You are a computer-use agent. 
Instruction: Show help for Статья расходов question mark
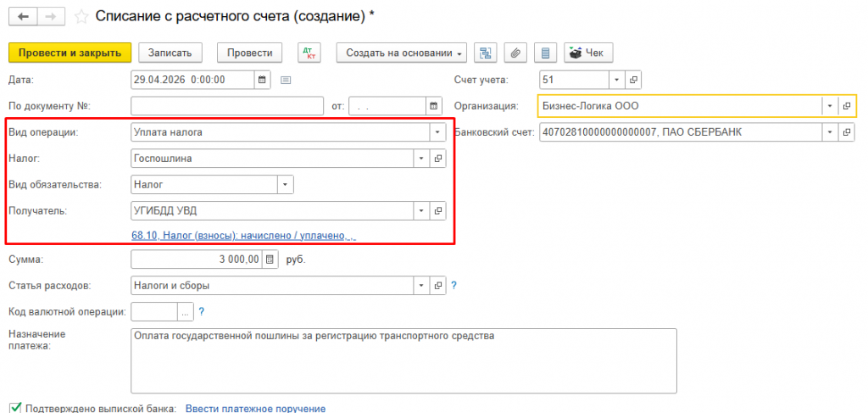[x=454, y=286]
